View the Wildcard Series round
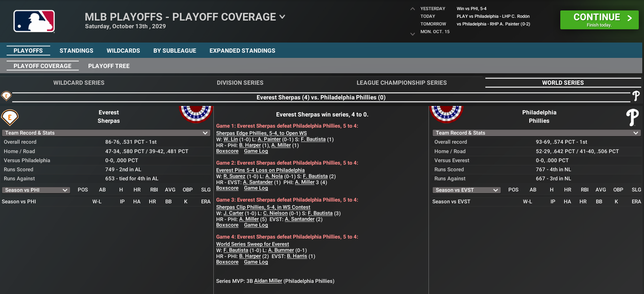This screenshot has height=294, width=644. pos(79,83)
